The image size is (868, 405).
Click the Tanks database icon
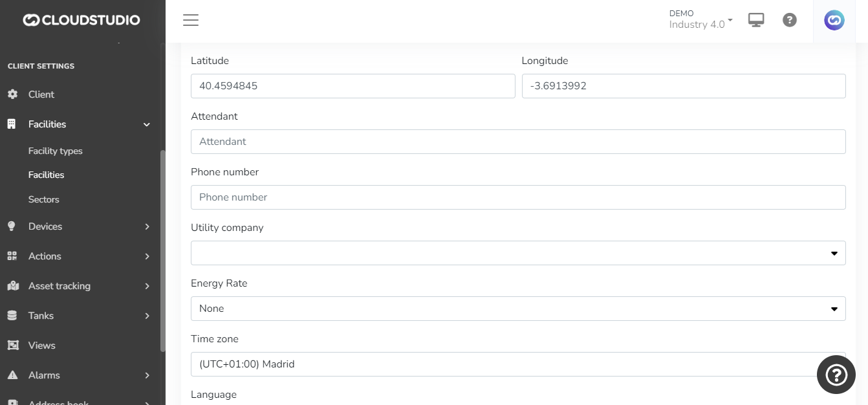pyautogui.click(x=12, y=316)
